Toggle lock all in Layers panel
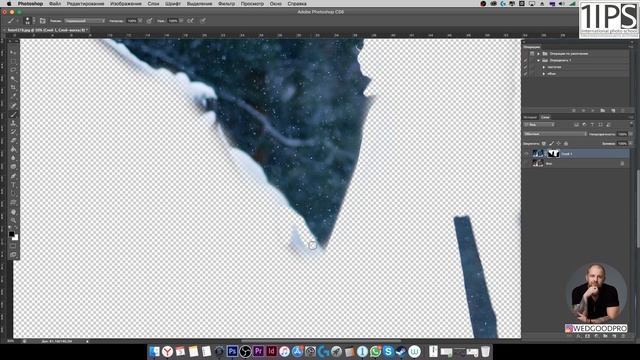Viewport: 640px width, 360px height. (x=566, y=143)
